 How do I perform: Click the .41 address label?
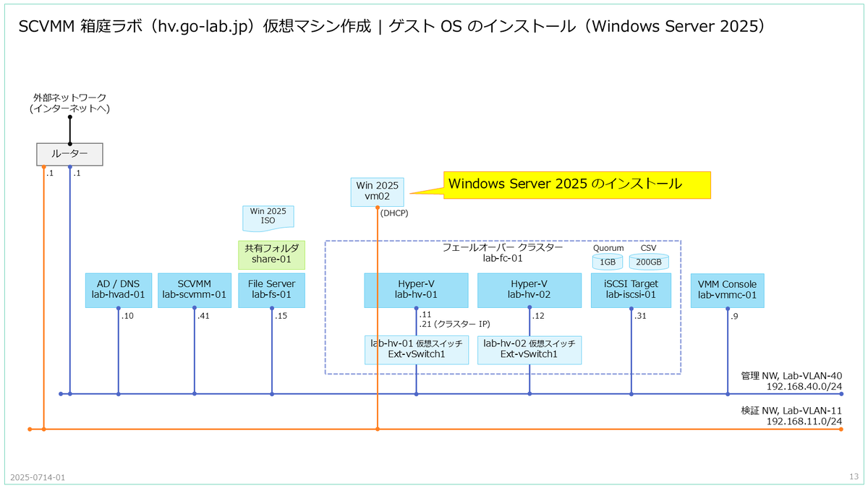(204, 315)
